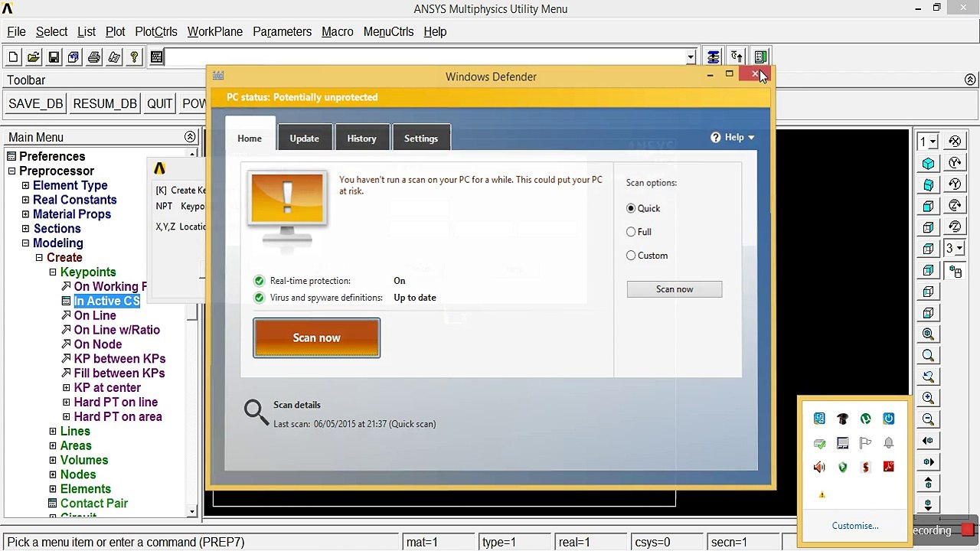Click the speaker volume icon in tray popup
Screen dimensions: 980x551
(x=819, y=467)
